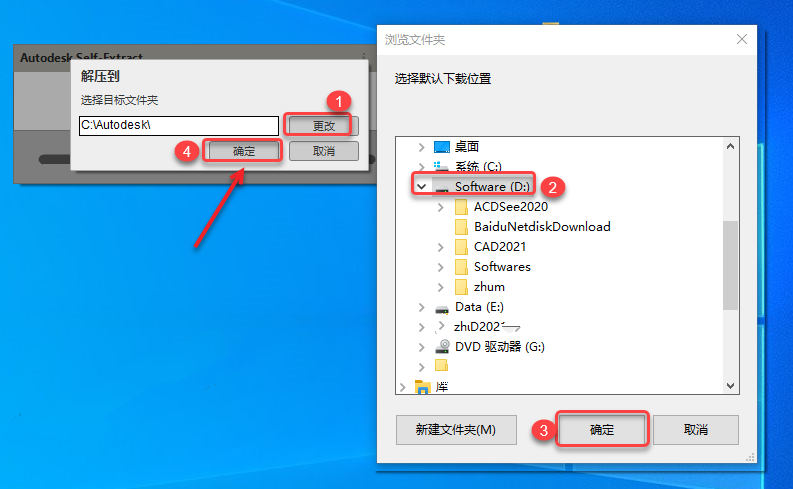Select the 库 libraries icon
793x489 pixels.
click(422, 387)
